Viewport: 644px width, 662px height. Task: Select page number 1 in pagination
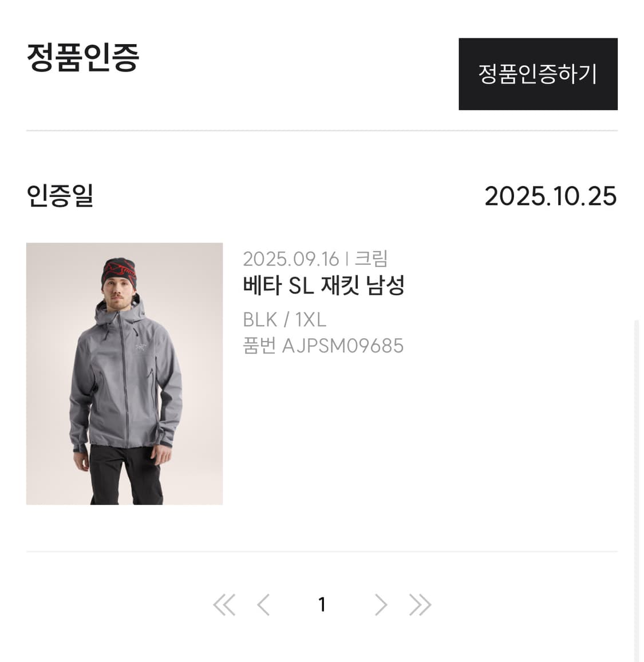(322, 605)
